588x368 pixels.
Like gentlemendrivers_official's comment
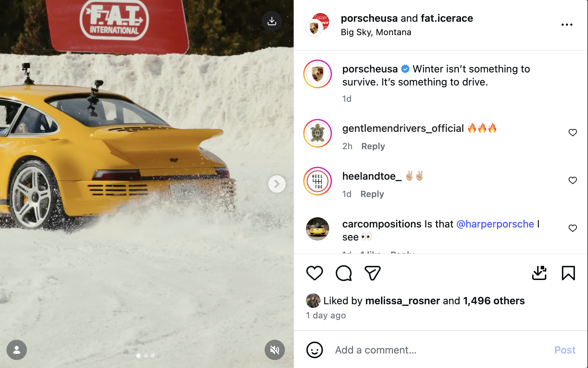(573, 133)
